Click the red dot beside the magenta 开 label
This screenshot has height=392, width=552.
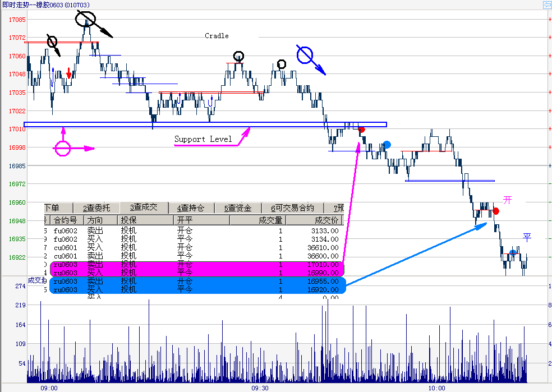[496, 211]
